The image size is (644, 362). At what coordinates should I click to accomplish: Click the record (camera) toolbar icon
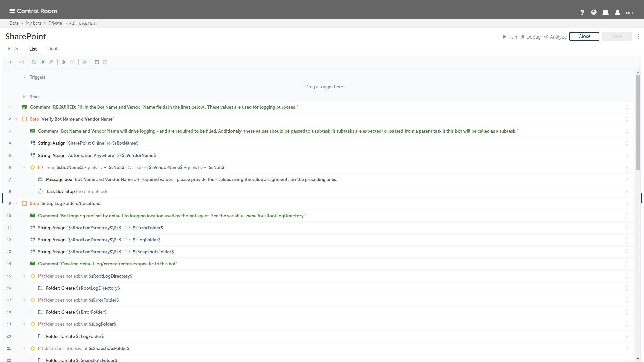9,62
